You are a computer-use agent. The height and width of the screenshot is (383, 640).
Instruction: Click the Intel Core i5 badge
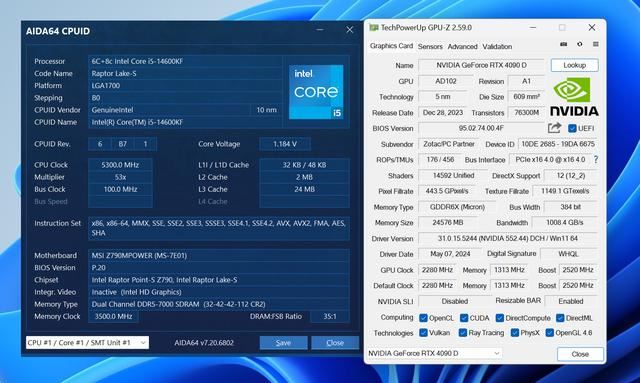pos(316,92)
